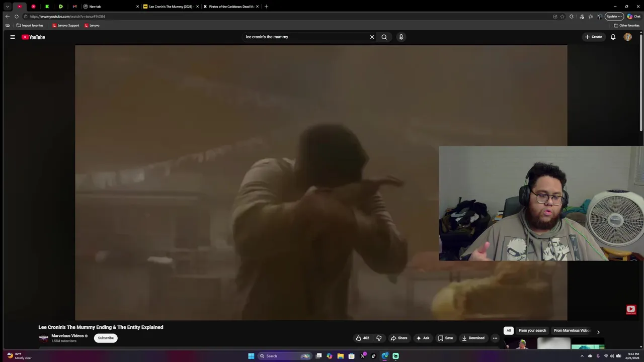Screen dimensions: 644x362
Task: Open the Marvelous Videos channel name
Action: pos(67,336)
